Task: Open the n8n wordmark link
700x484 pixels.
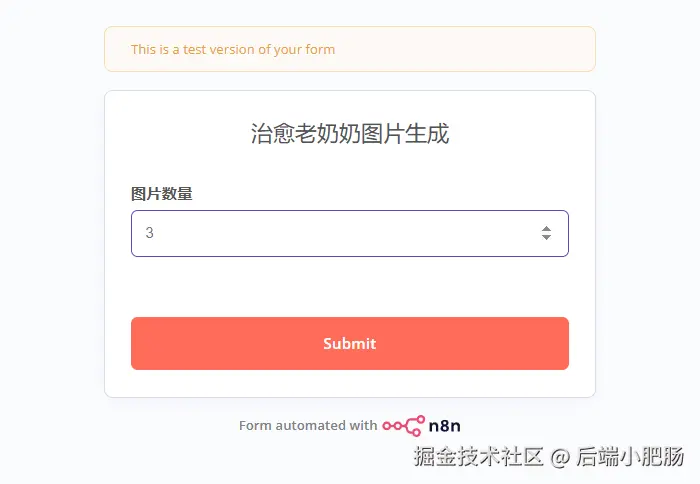Action: coord(444,425)
